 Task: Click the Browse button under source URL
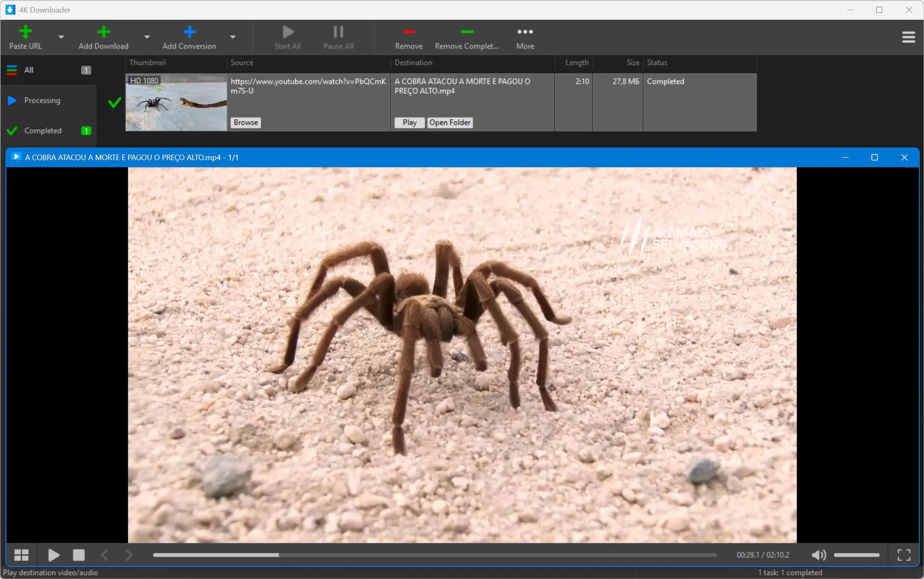(246, 122)
